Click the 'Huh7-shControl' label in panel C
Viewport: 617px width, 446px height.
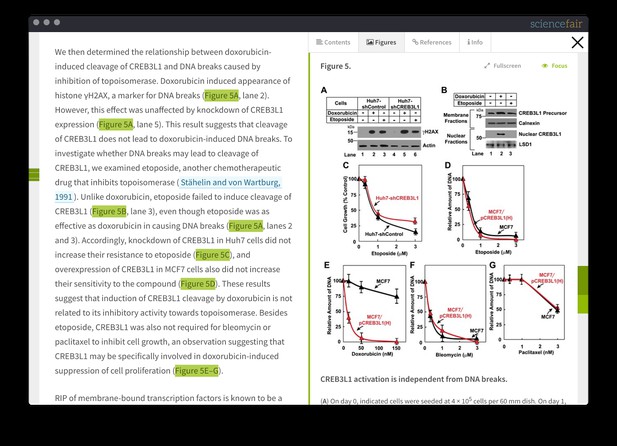pyautogui.click(x=384, y=234)
